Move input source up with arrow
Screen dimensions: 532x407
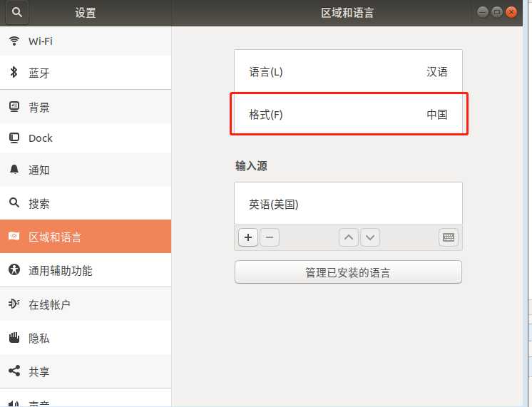(x=349, y=237)
